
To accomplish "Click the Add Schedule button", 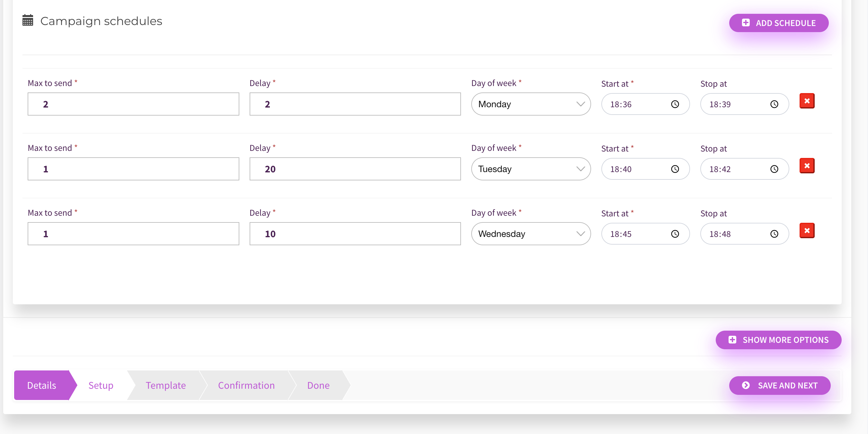I will click(x=779, y=23).
